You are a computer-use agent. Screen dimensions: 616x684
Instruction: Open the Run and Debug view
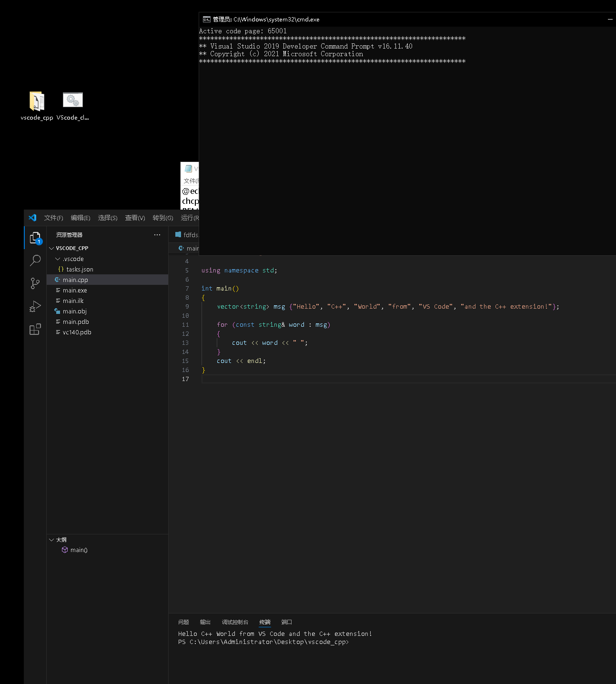pos(35,306)
